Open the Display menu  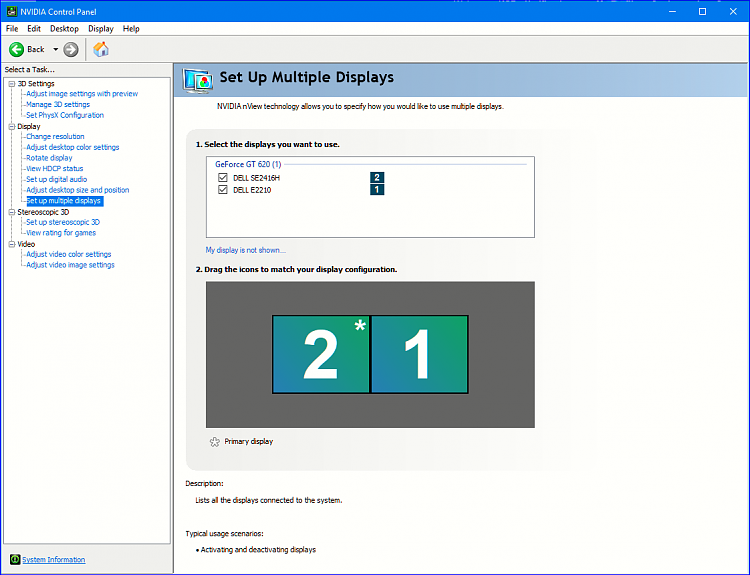pyautogui.click(x=100, y=29)
